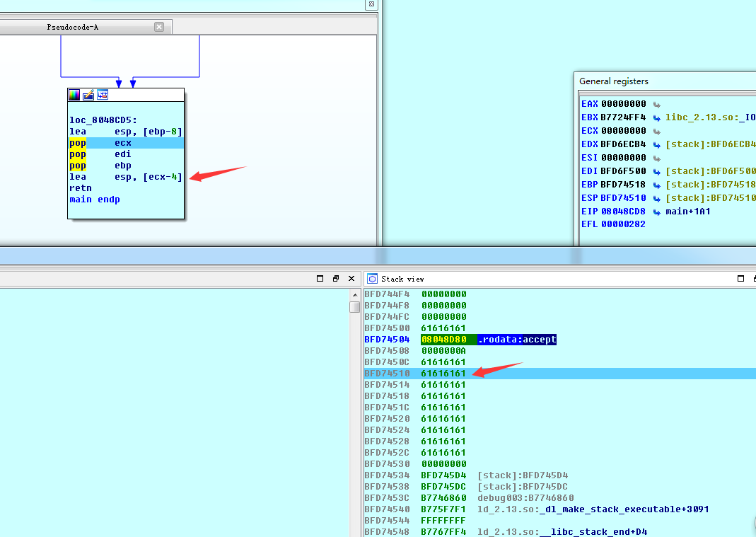Click stack value FFFFFFFF at BFD74544
Screen dimensions: 756x537
[x=443, y=521]
